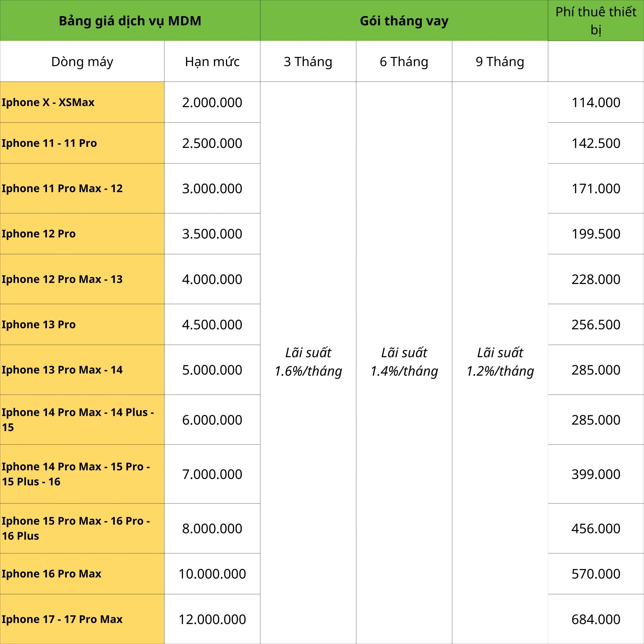Click the 'Hạn mức' column header
The width and height of the screenshot is (644, 644).
(x=212, y=62)
